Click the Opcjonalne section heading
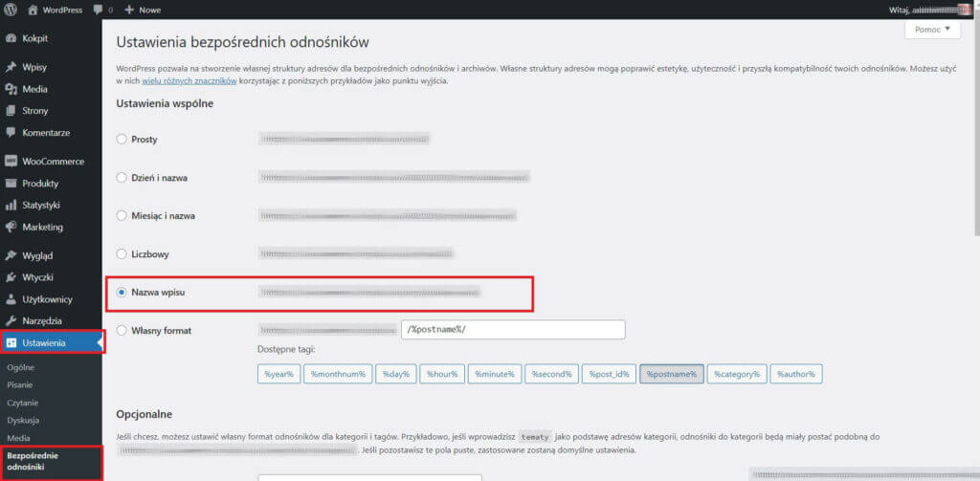Image resolution: width=980 pixels, height=481 pixels. tap(145, 414)
